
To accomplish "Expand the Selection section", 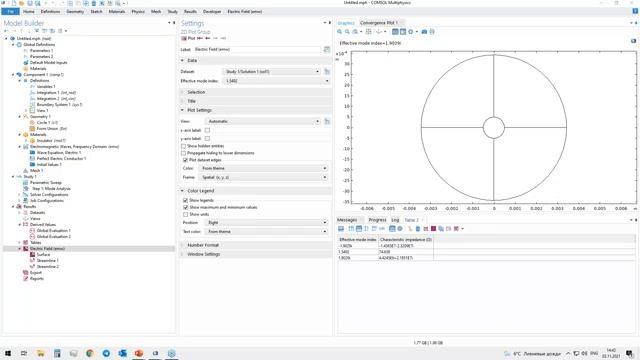I will pyautogui.click(x=256, y=92).
